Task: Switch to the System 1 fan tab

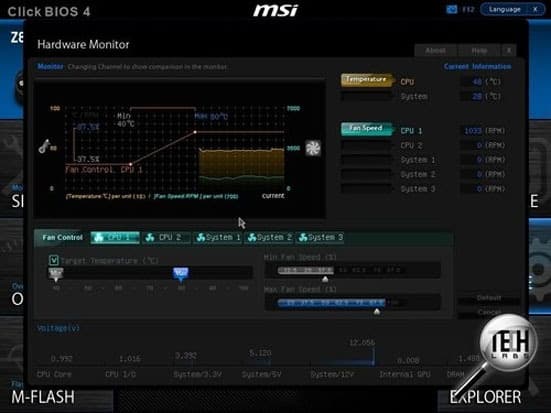Action: pos(218,238)
